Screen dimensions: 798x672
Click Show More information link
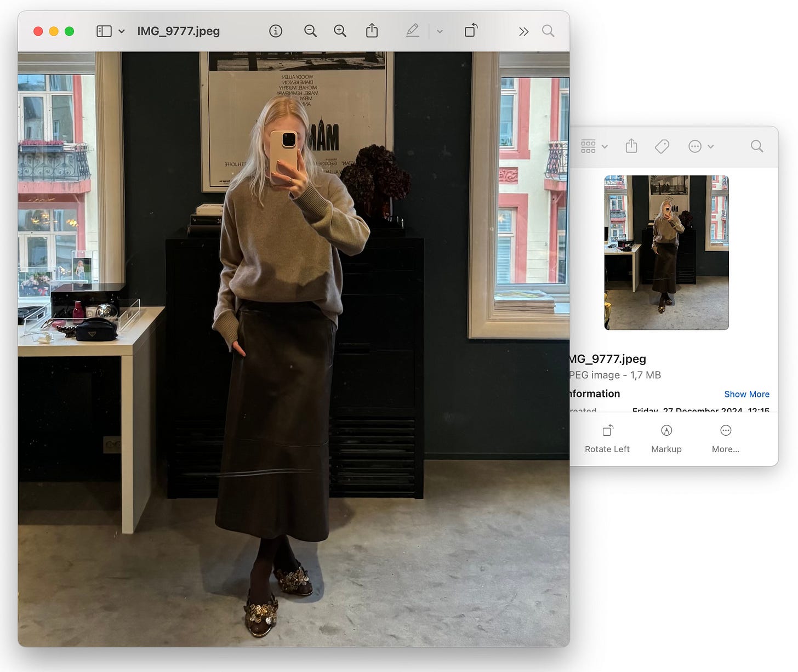tap(746, 394)
